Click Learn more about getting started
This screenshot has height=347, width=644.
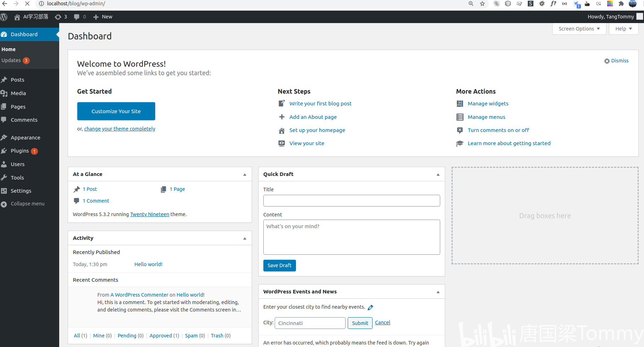coord(509,143)
